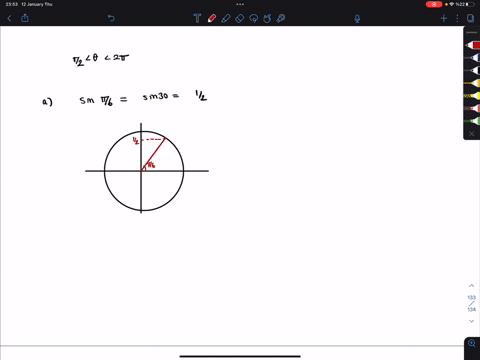Image resolution: width=480 pixels, height=360 pixels.
Task: Open the three-dot more options menu
Action: (x=457, y=18)
